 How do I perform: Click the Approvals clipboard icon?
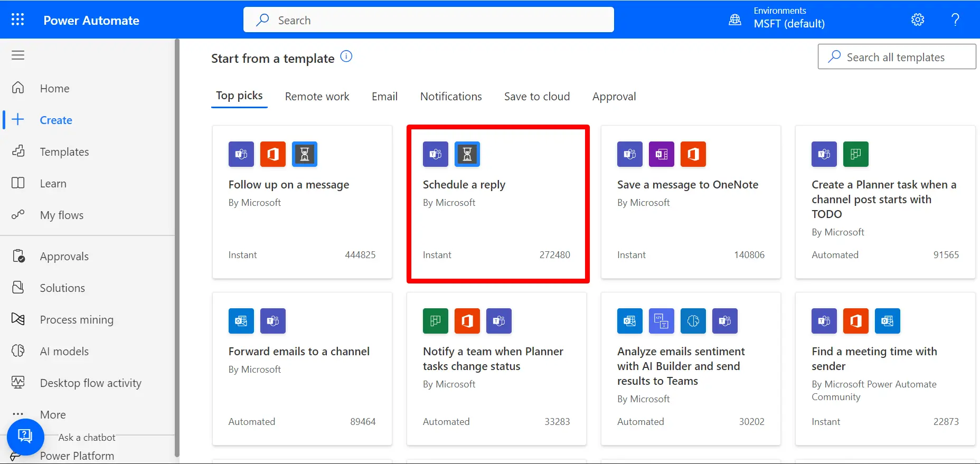tap(18, 256)
